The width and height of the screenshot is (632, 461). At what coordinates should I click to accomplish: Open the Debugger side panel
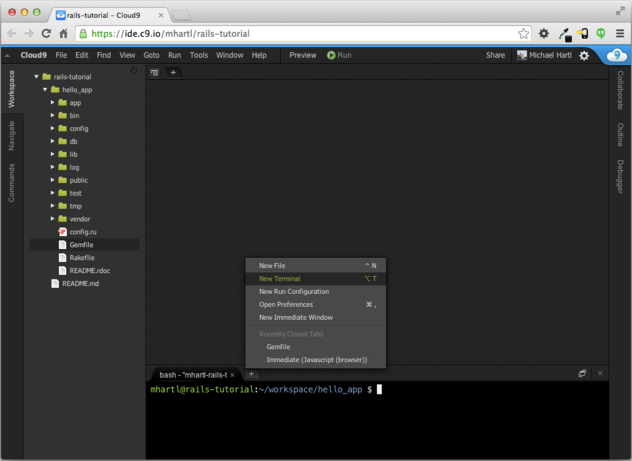[x=620, y=177]
